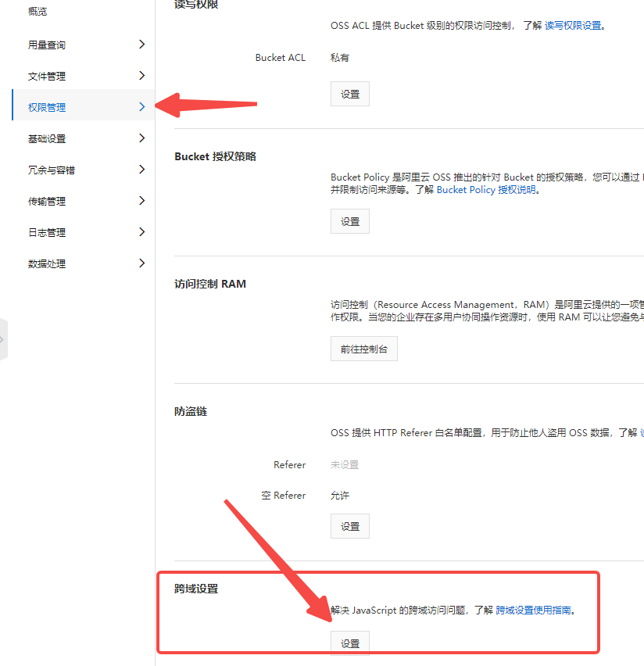Click the 未设置 Referer value
644x666 pixels.
pos(345,465)
